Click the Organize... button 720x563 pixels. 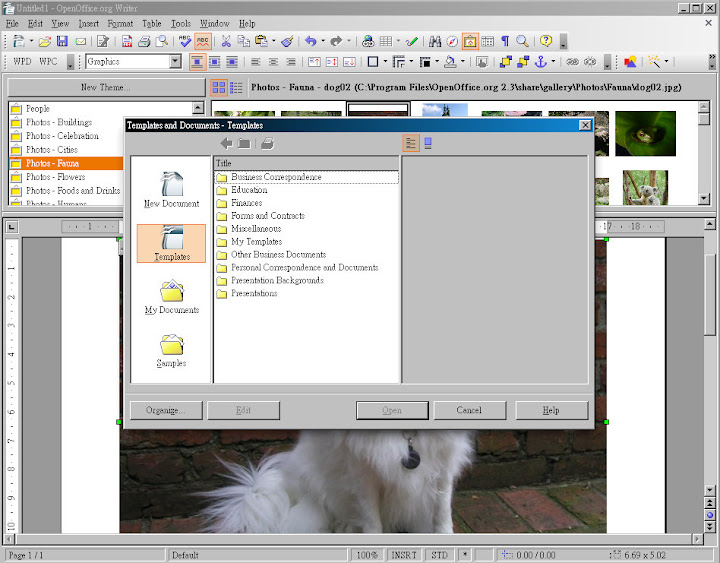[x=166, y=410]
